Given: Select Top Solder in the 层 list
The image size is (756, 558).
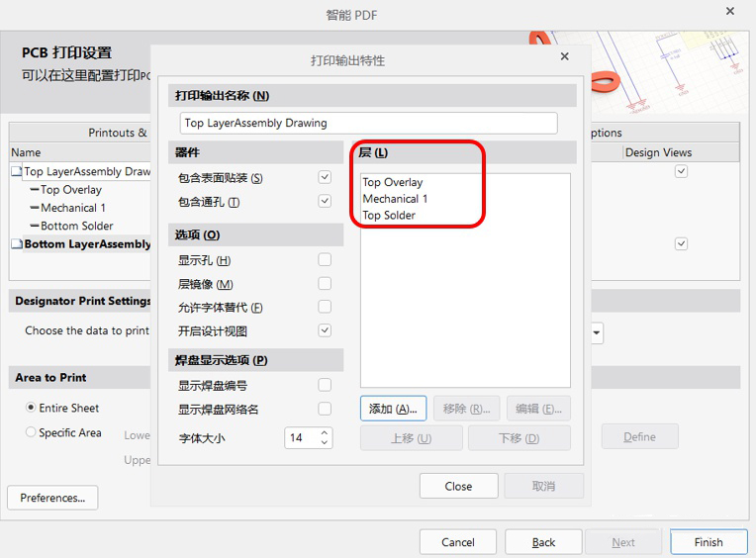Looking at the screenshot, I should click(x=389, y=216).
